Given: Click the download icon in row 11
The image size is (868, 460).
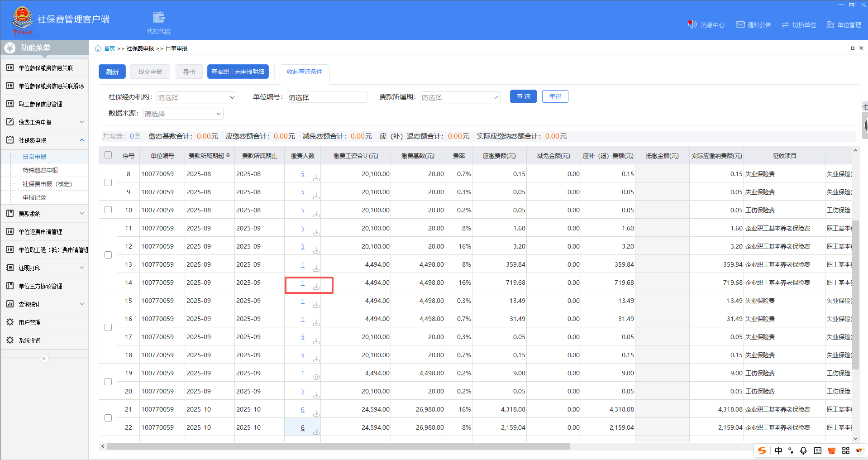Looking at the screenshot, I should click(316, 232).
